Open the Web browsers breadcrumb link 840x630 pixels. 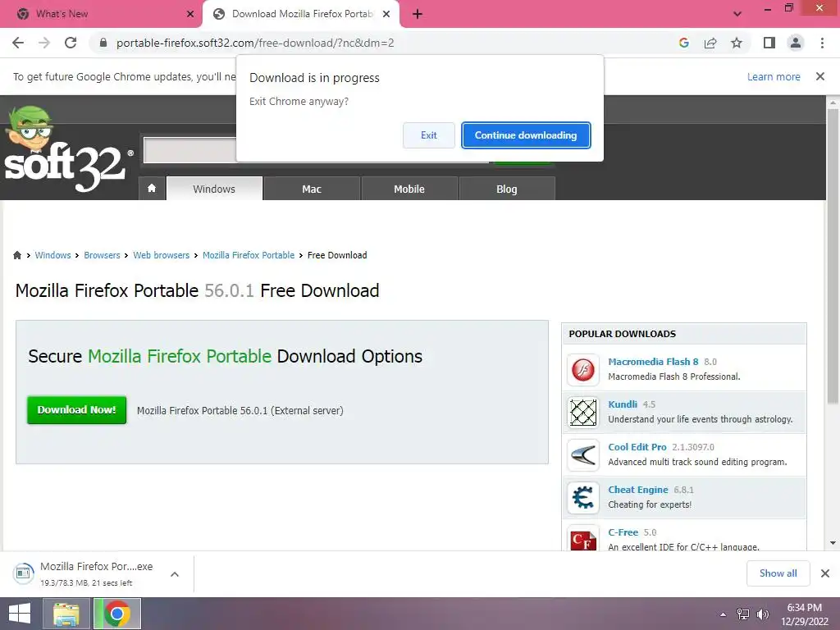tap(162, 255)
